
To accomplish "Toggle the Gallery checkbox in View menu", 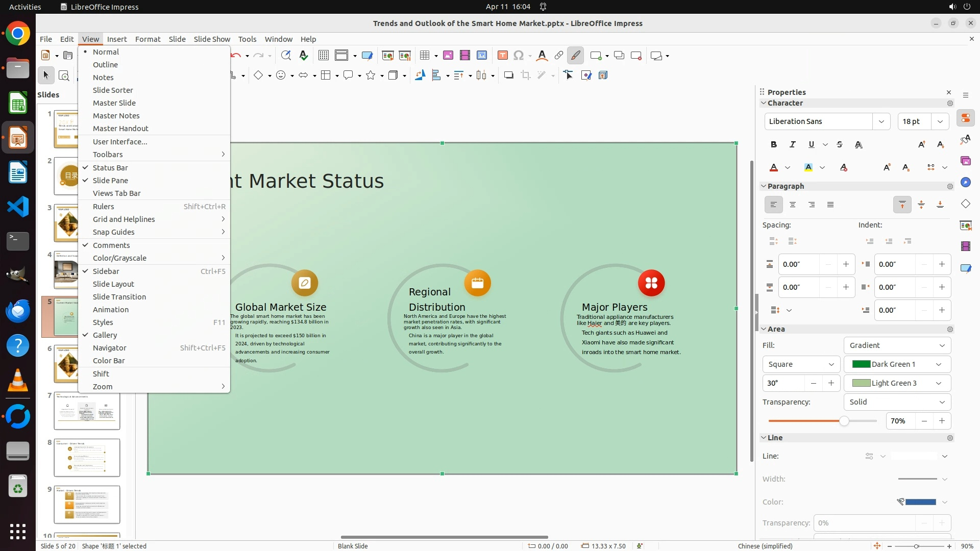I will [105, 335].
